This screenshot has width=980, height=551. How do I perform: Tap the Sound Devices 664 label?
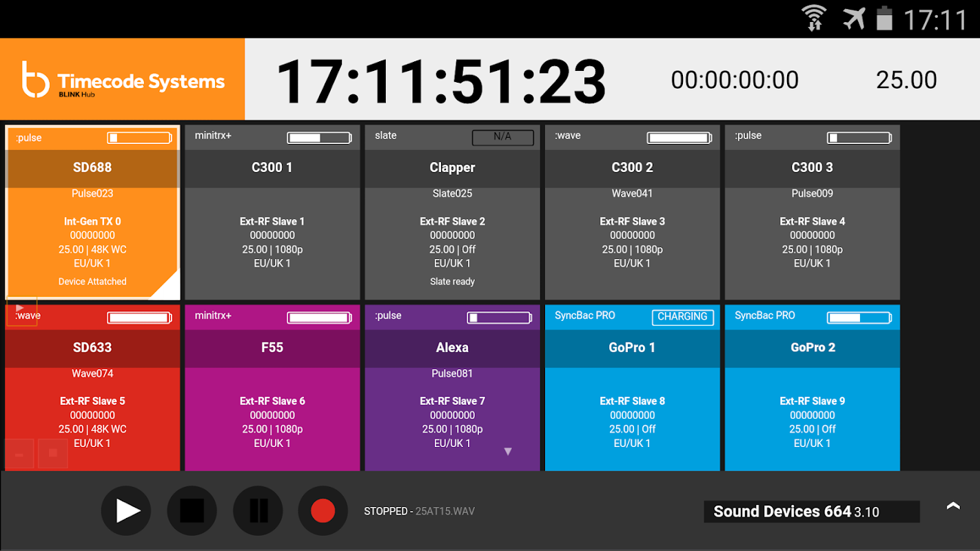(x=812, y=512)
